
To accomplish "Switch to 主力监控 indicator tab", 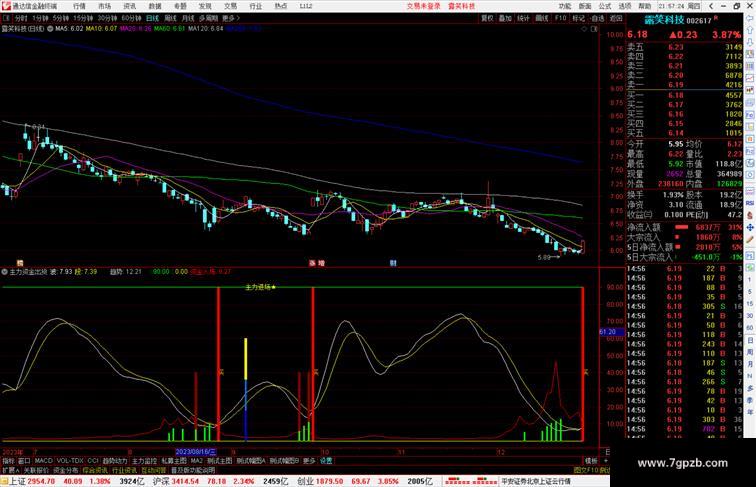I will coord(144,461).
